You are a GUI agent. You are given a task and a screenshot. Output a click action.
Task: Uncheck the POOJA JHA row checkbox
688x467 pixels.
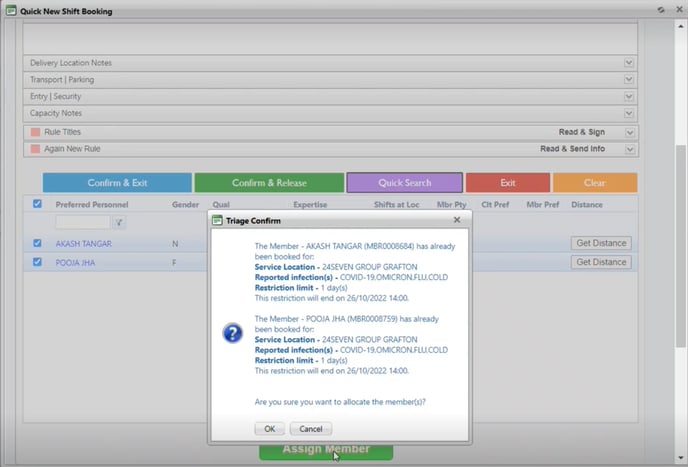click(x=37, y=262)
